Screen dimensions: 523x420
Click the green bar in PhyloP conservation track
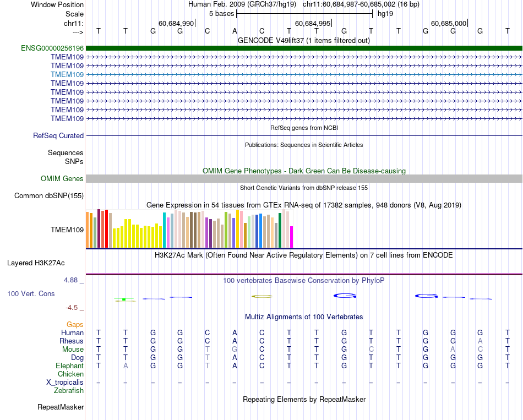click(124, 299)
